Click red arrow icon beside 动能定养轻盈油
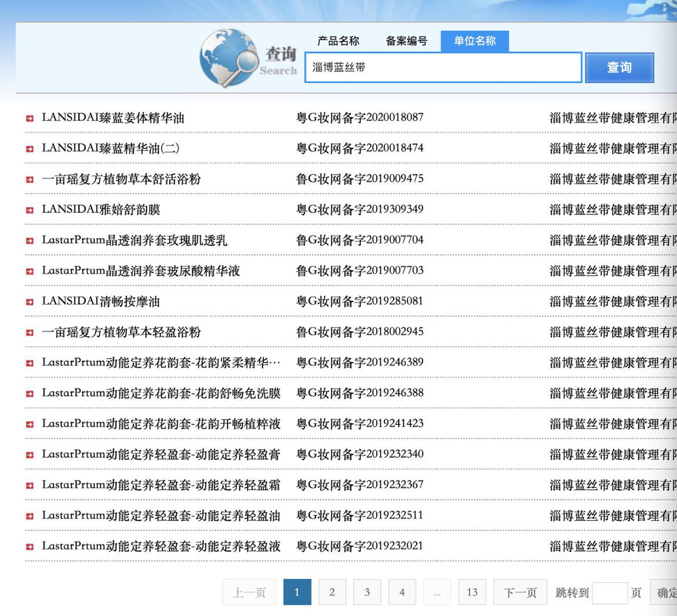The image size is (677, 616). click(29, 517)
